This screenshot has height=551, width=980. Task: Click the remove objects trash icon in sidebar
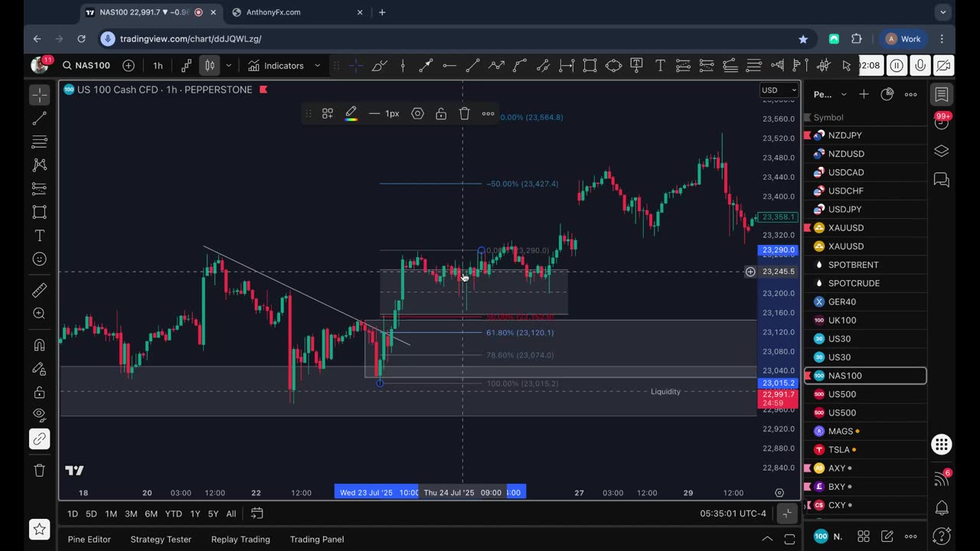pos(40,471)
